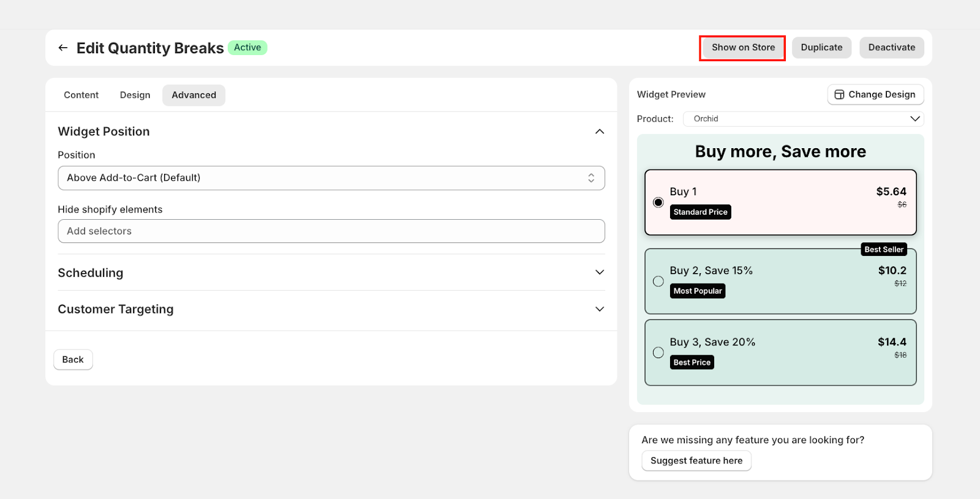The image size is (980, 499).
Task: Expand the Scheduling section
Action: pyautogui.click(x=600, y=272)
